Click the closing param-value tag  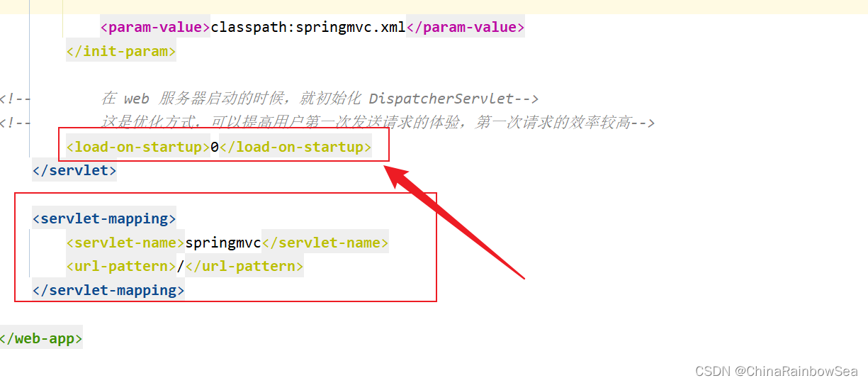coord(466,28)
